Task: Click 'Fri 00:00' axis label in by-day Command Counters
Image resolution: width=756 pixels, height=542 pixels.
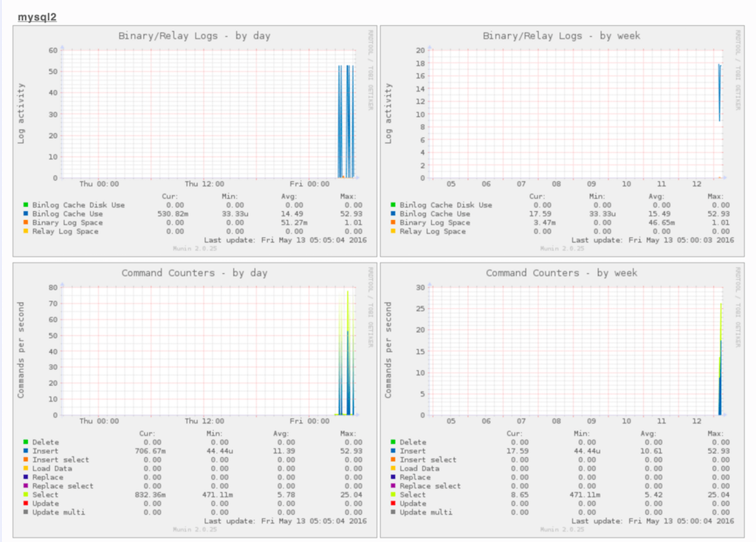Action: point(309,421)
